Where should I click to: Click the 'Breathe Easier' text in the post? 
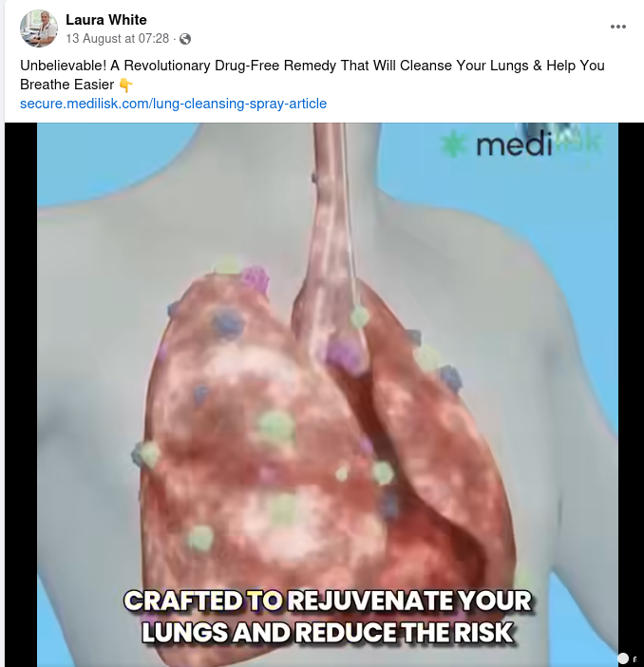click(x=66, y=85)
